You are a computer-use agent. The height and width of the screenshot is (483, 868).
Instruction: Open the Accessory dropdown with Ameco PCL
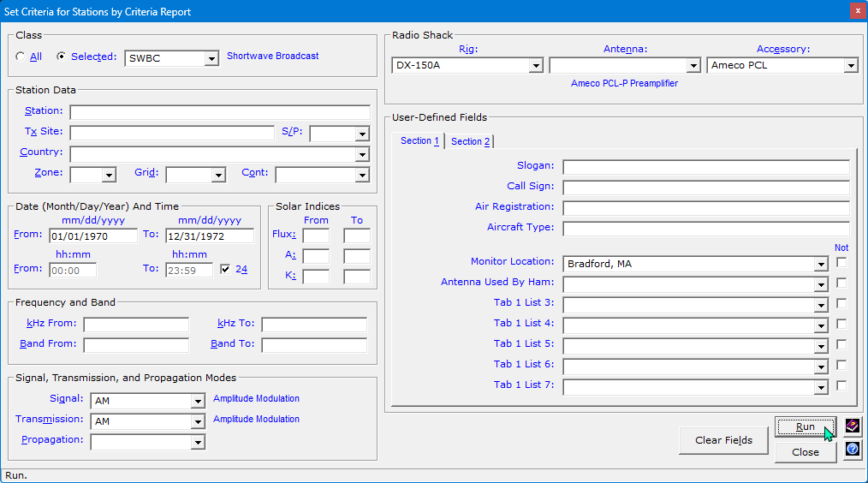click(850, 66)
